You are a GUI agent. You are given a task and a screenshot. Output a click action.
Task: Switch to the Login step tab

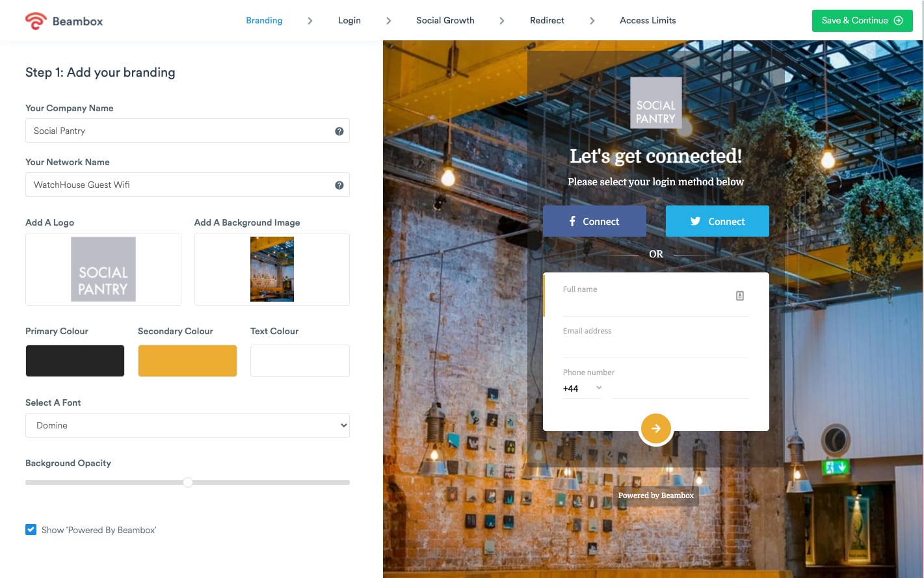(349, 21)
